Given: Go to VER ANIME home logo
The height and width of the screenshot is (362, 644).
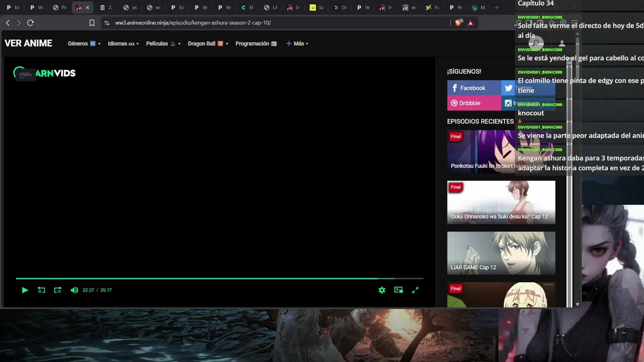Looking at the screenshot, I should (x=28, y=43).
